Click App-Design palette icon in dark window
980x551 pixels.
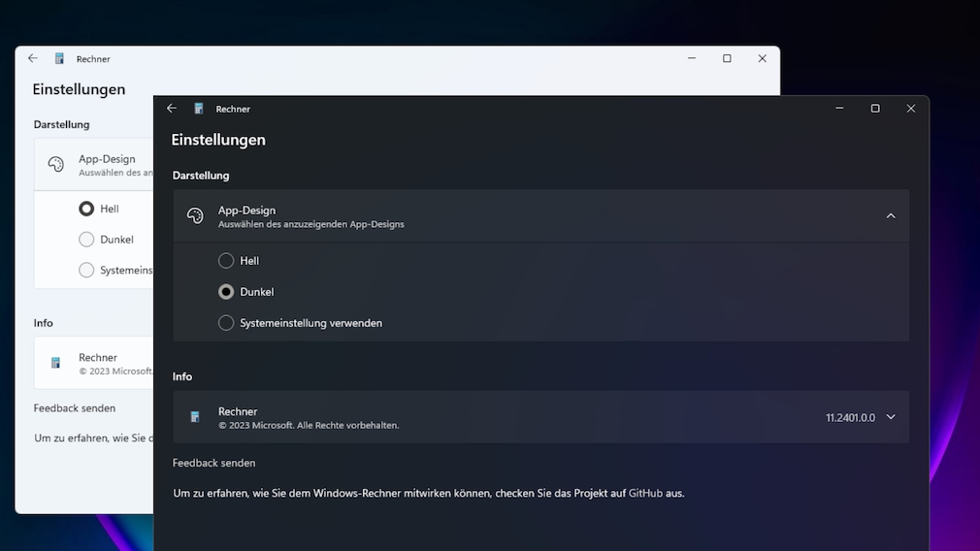point(195,216)
